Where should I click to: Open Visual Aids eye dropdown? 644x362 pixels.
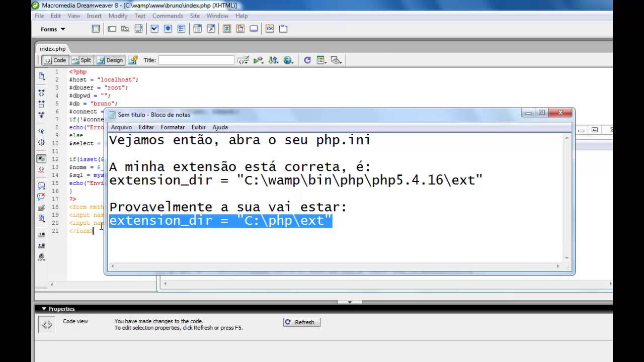coord(336,60)
